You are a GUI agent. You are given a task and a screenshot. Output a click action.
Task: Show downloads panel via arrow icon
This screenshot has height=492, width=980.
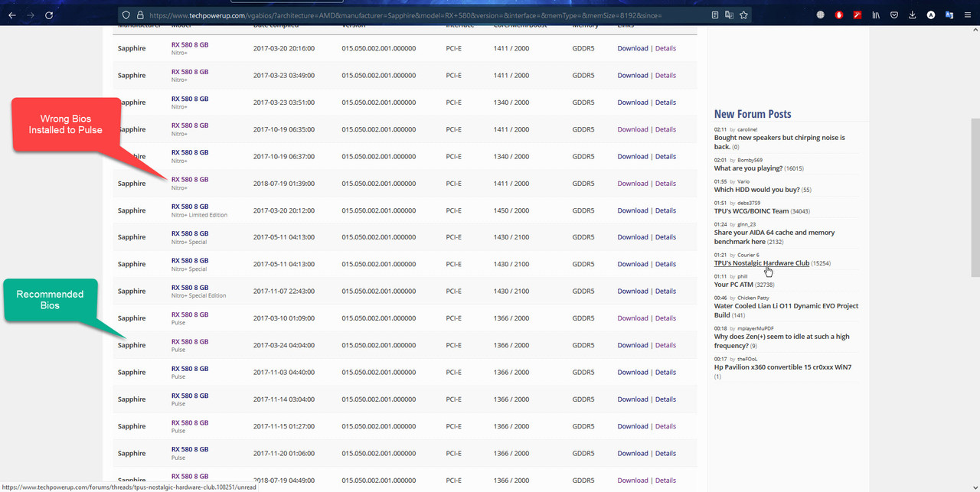[913, 15]
